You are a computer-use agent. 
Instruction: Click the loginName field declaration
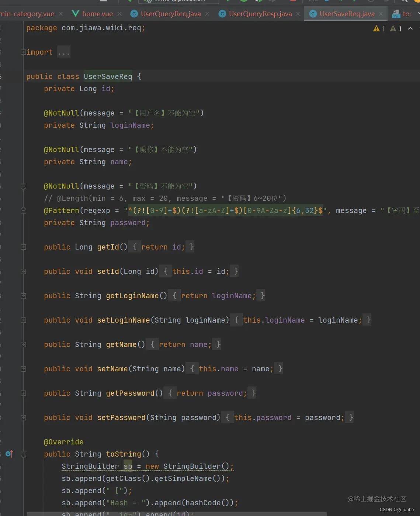click(99, 125)
